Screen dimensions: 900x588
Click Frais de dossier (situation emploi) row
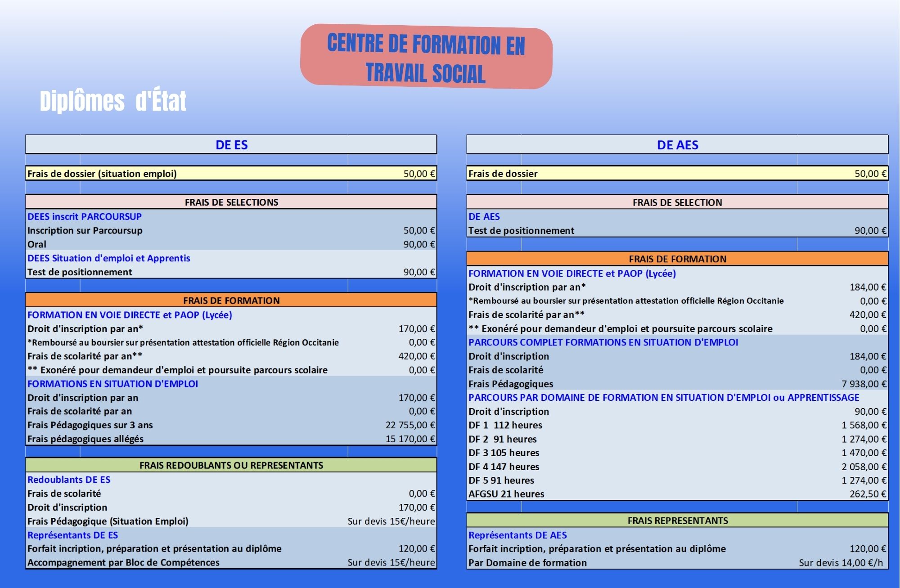(102, 174)
